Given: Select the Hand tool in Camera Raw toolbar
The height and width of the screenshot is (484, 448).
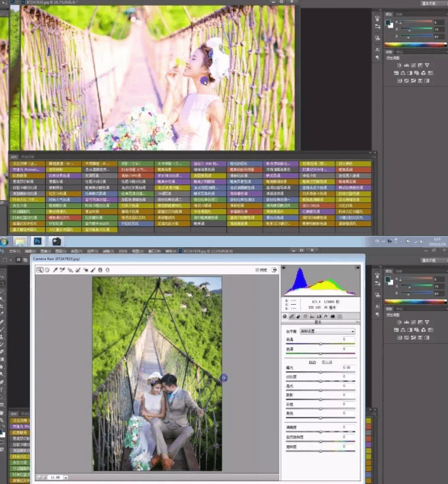Looking at the screenshot, I should 47,269.
